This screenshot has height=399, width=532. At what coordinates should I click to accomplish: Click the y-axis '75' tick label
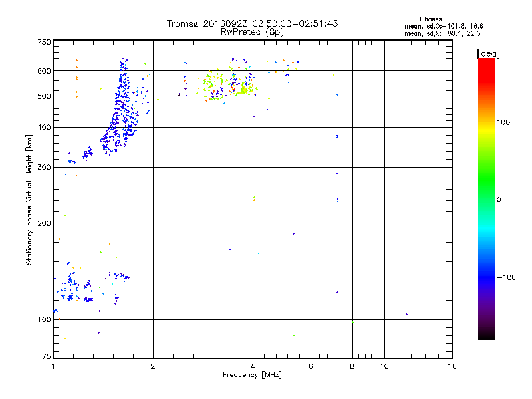(x=47, y=356)
